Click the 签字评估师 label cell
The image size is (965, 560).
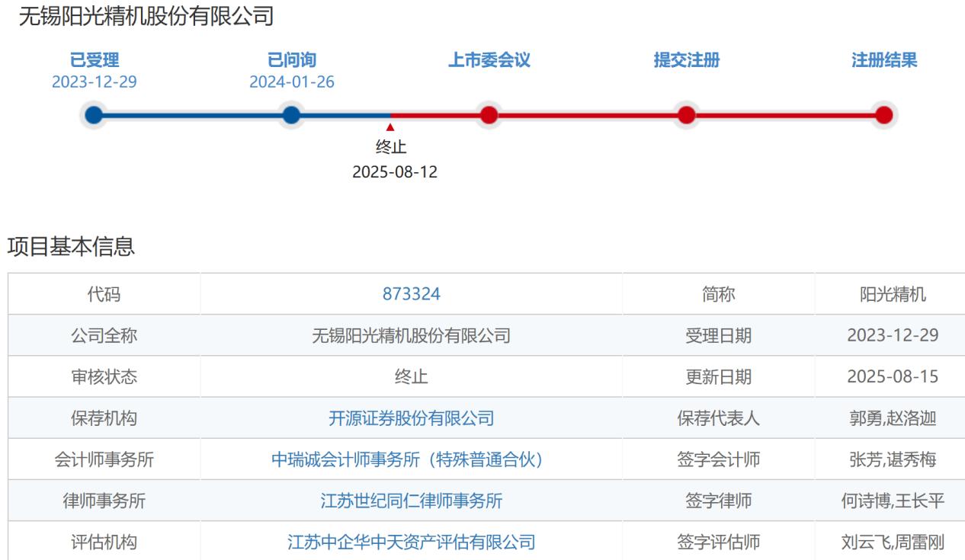(719, 542)
